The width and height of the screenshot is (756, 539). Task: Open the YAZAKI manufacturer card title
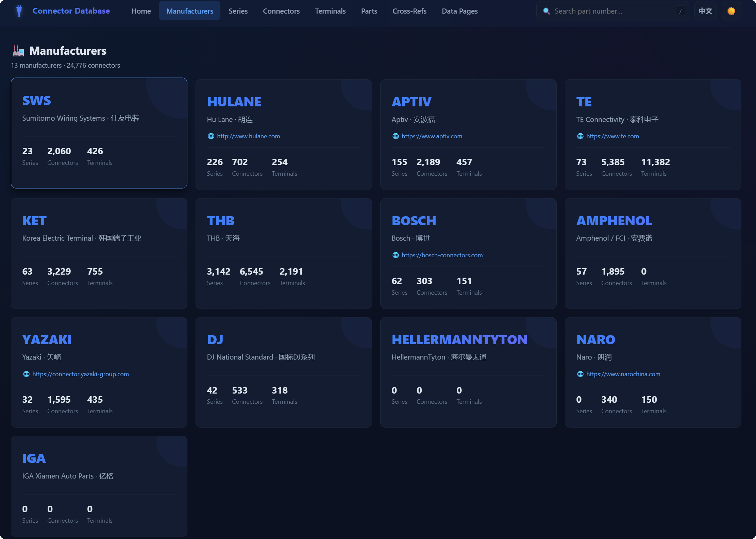click(x=47, y=340)
